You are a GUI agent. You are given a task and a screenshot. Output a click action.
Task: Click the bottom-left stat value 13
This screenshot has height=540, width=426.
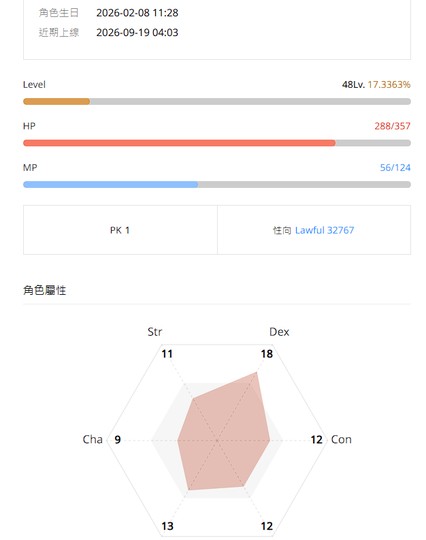pyautogui.click(x=167, y=526)
